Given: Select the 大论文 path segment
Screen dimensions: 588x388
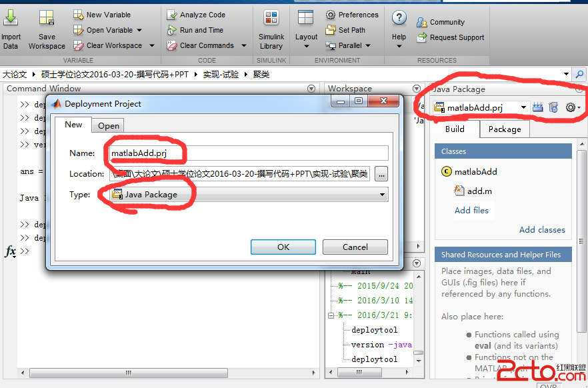Looking at the screenshot, I should point(14,74).
